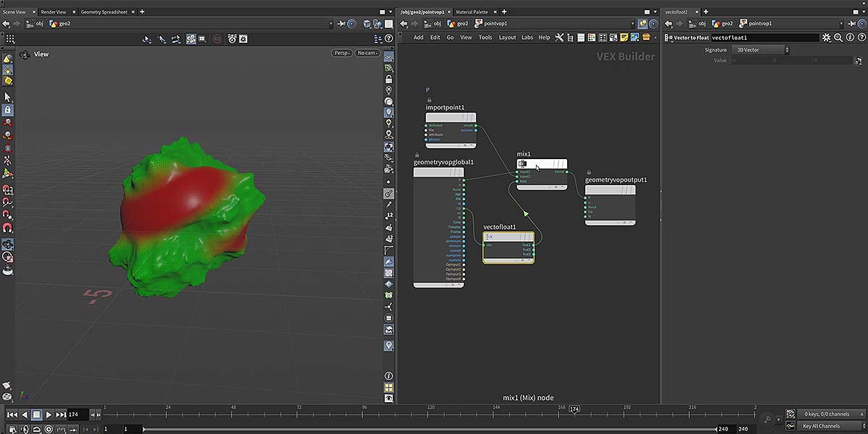Add a network box in VEX Builder toolbar
868x434 pixels.
coord(613,38)
